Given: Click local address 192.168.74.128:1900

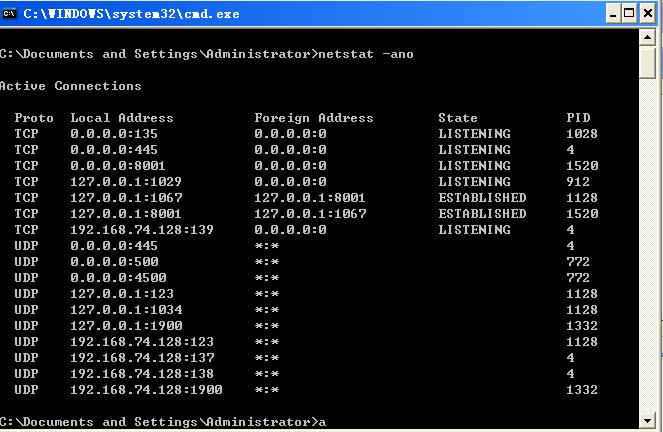Looking at the screenshot, I should (146, 390).
